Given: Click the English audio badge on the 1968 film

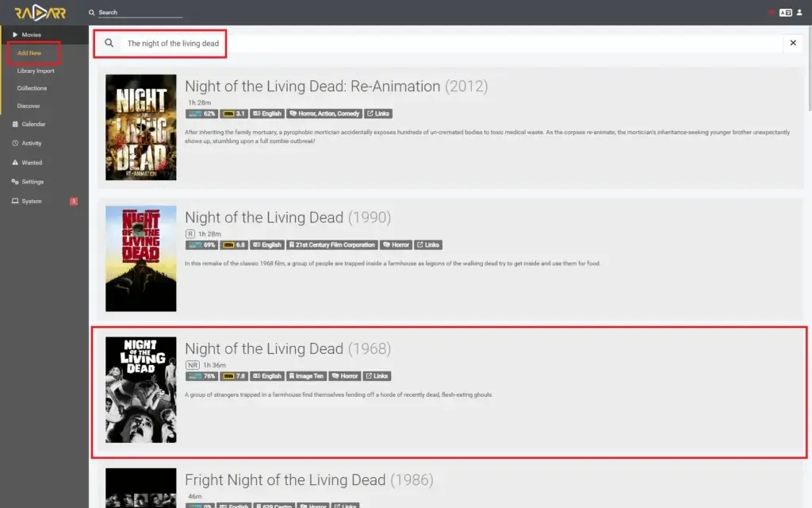Looking at the screenshot, I should (267, 375).
